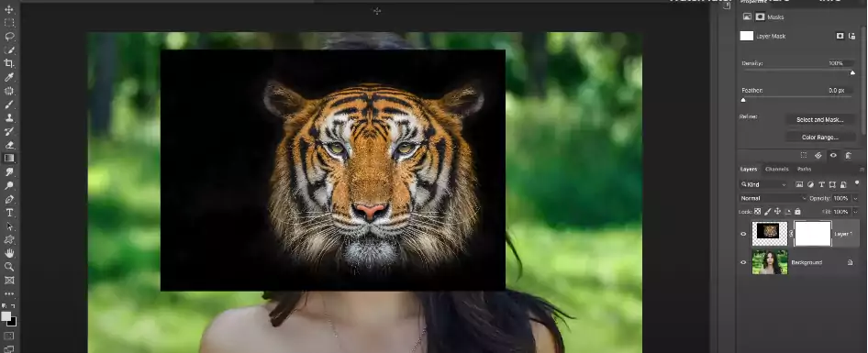
Task: Select the Spot Healing Brush tool
Action: coord(9,91)
